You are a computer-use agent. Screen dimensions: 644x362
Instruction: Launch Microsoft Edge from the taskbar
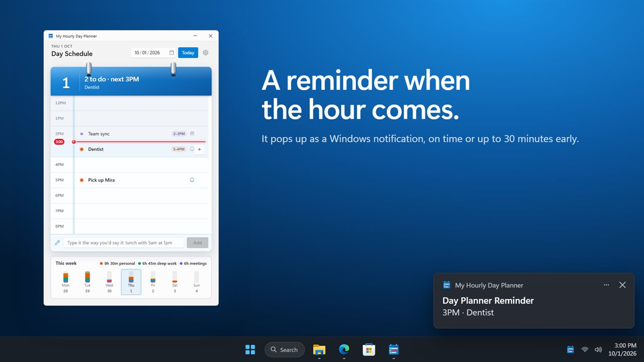click(x=344, y=349)
